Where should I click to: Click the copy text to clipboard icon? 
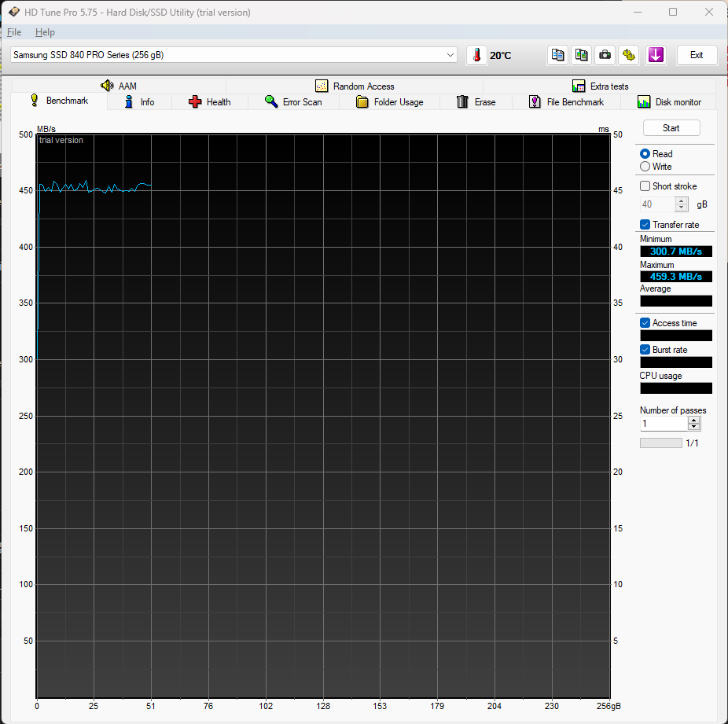(557, 55)
